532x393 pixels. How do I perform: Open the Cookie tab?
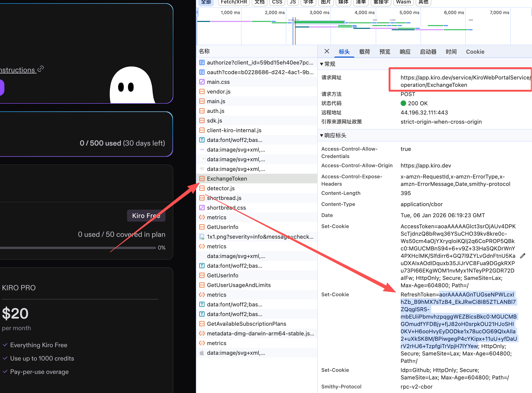475,52
